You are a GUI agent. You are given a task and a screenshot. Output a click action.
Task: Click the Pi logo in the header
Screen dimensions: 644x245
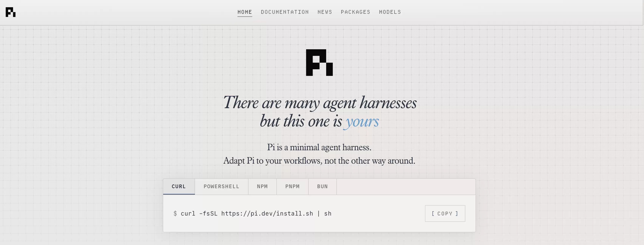pos(11,12)
